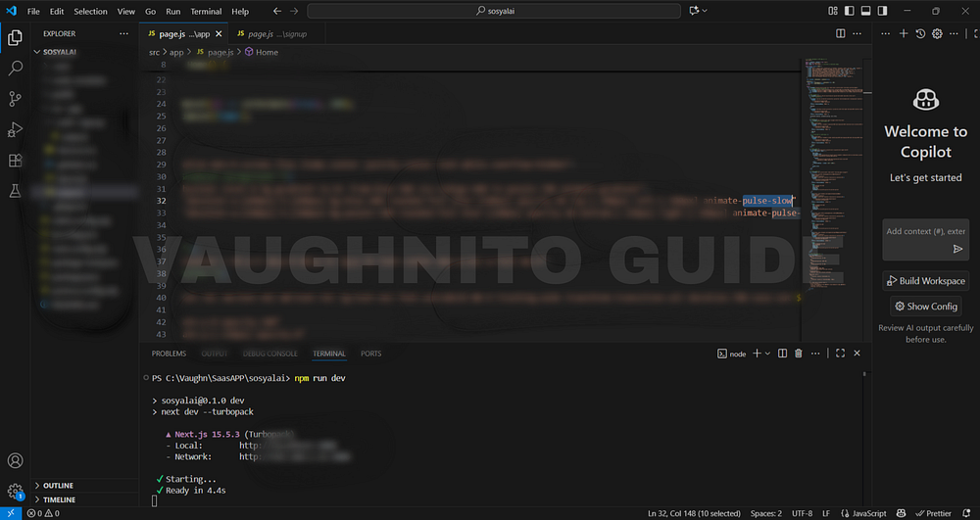Open the Help menu
This screenshot has height=520, width=980.
click(x=240, y=11)
